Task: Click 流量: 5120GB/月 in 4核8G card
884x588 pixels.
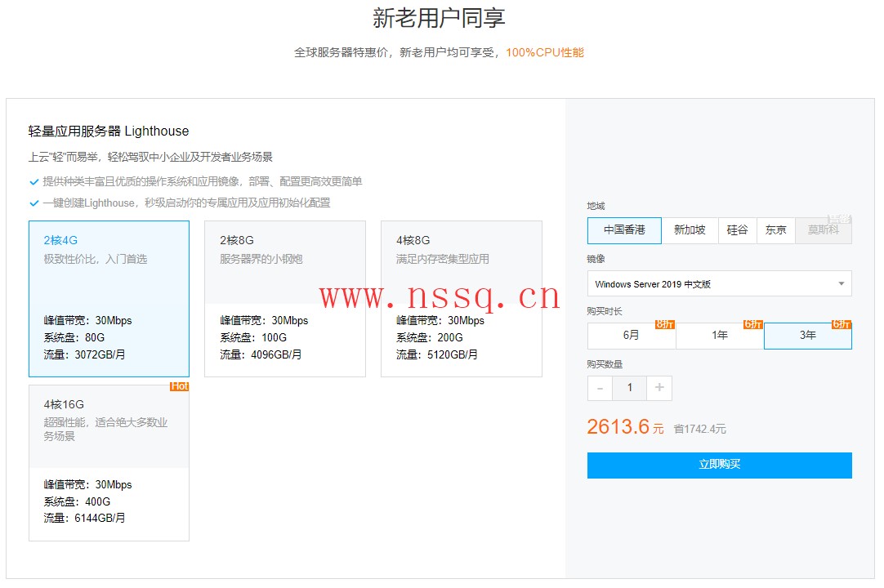Action: 437,354
